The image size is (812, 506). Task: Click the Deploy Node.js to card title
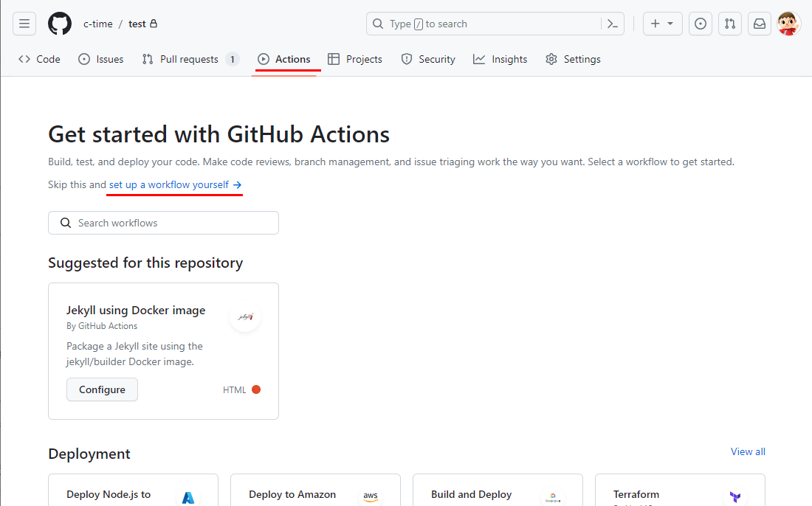(109, 494)
